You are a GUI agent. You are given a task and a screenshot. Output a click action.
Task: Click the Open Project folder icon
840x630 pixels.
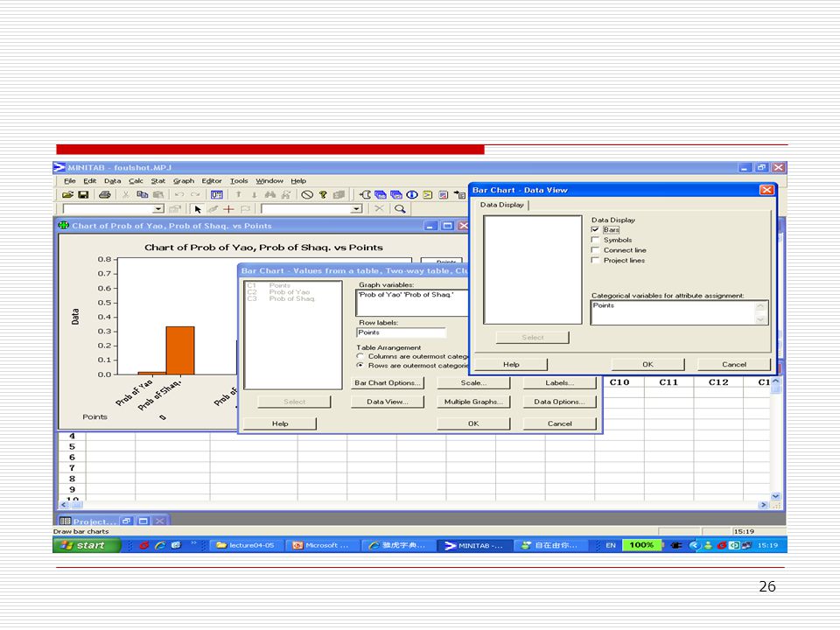(x=67, y=194)
